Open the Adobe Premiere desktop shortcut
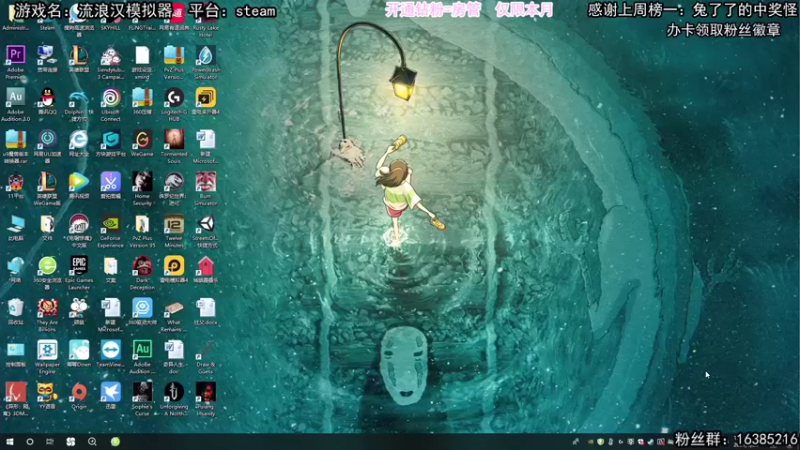 [x=16, y=55]
